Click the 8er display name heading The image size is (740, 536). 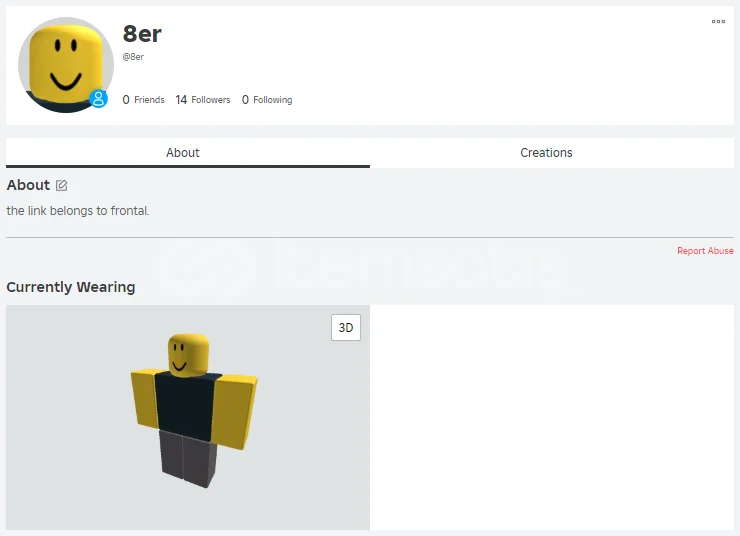tap(142, 34)
